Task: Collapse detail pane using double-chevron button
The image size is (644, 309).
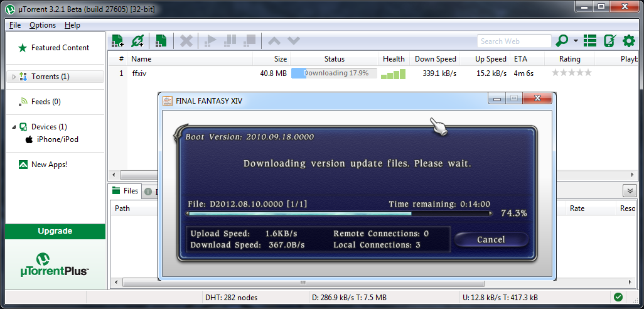Action: coord(630,191)
